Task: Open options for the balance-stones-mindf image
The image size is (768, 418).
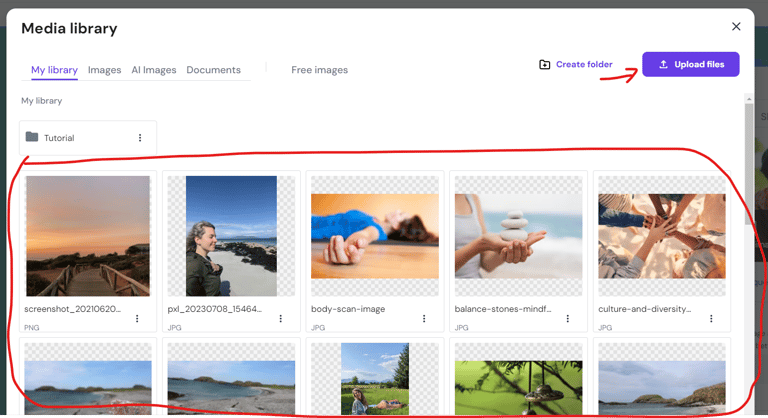Action: pyautogui.click(x=568, y=319)
